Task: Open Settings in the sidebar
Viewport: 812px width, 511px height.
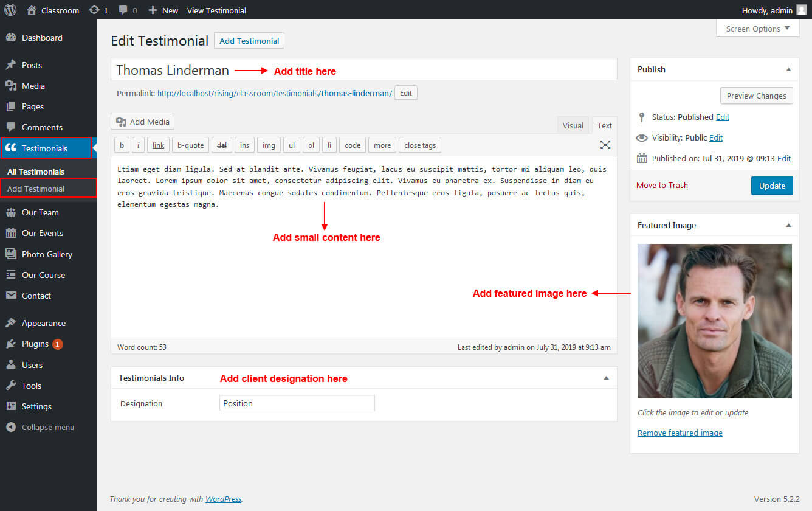Action: (x=36, y=406)
